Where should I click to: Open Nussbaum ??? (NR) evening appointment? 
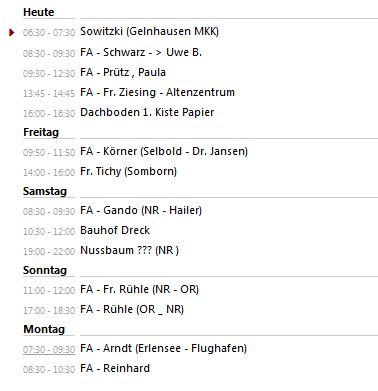(130, 250)
